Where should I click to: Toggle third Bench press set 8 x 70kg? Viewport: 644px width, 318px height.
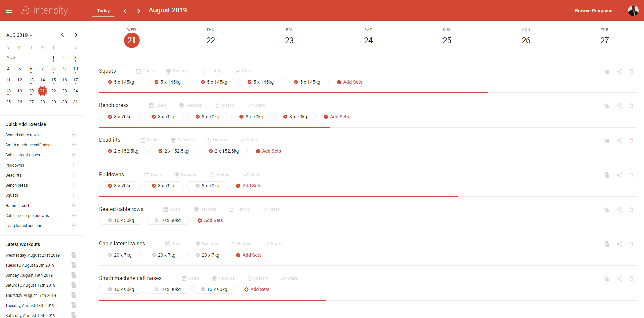point(207,117)
